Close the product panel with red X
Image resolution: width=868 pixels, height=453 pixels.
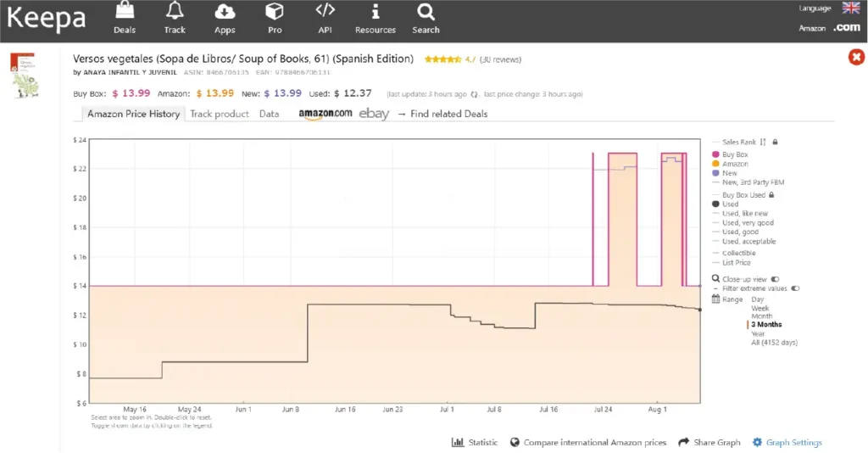(856, 57)
